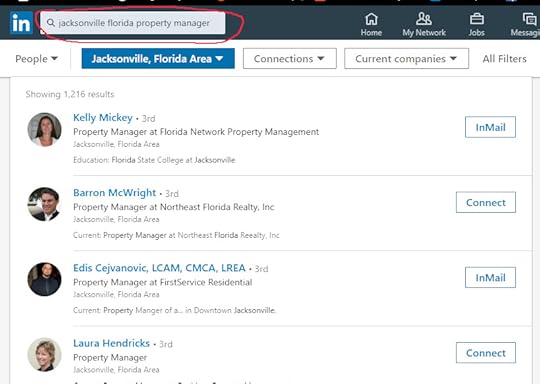Image resolution: width=540 pixels, height=384 pixels.
Task: Open Edis Cejvanovic's profile photo
Action: tap(44, 279)
